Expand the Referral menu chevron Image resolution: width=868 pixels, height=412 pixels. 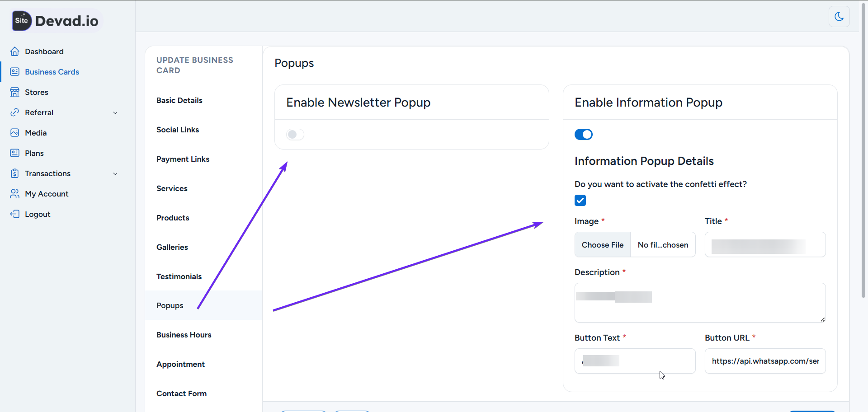coord(115,112)
